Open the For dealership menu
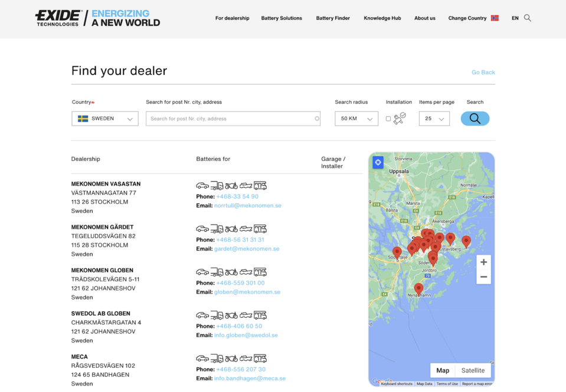The image size is (566, 392). pos(232,18)
